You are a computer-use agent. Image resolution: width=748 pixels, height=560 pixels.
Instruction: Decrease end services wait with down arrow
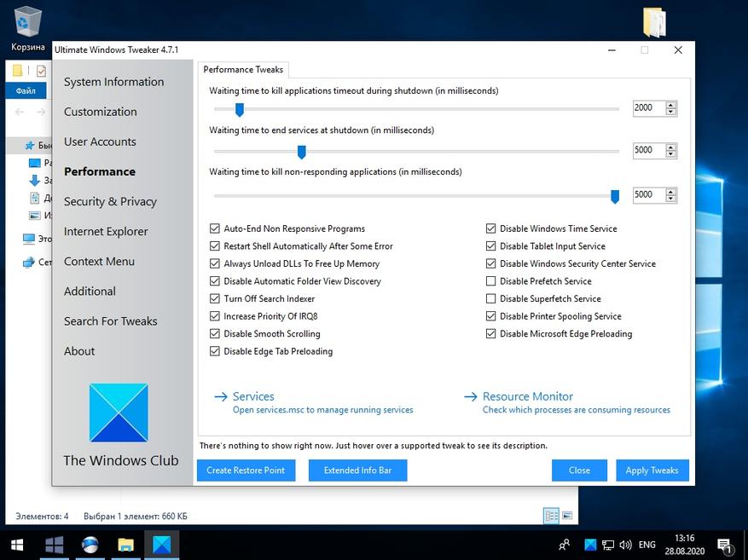click(x=670, y=154)
